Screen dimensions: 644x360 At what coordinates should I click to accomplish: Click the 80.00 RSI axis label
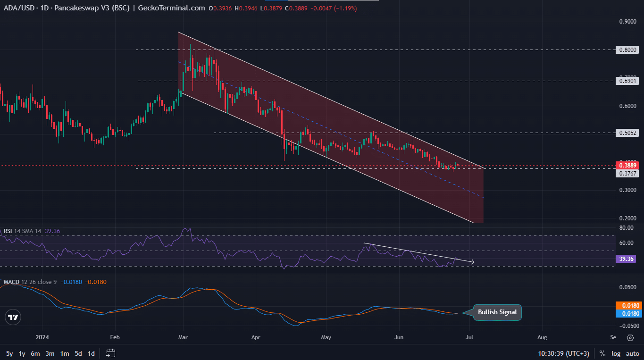tap(626, 228)
